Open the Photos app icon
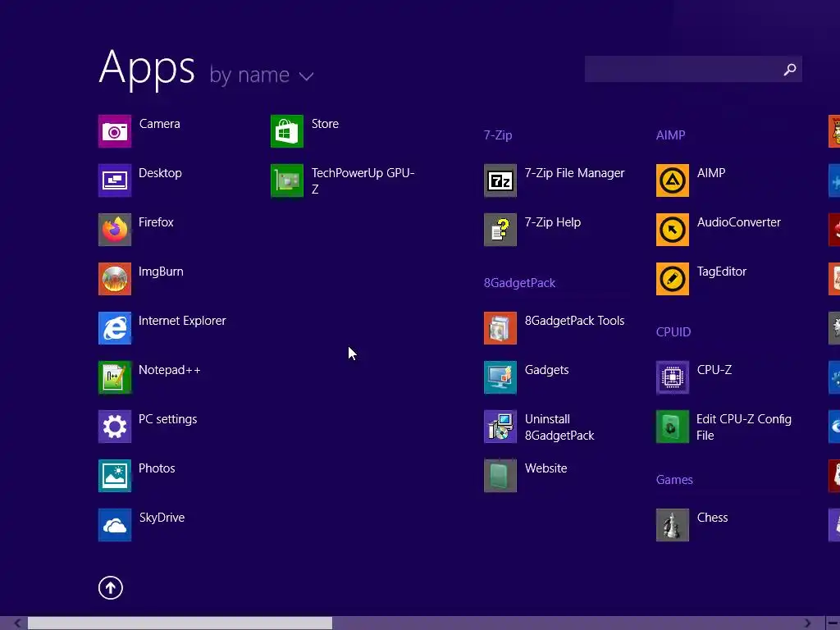Image resolution: width=840 pixels, height=630 pixels. tap(115, 476)
